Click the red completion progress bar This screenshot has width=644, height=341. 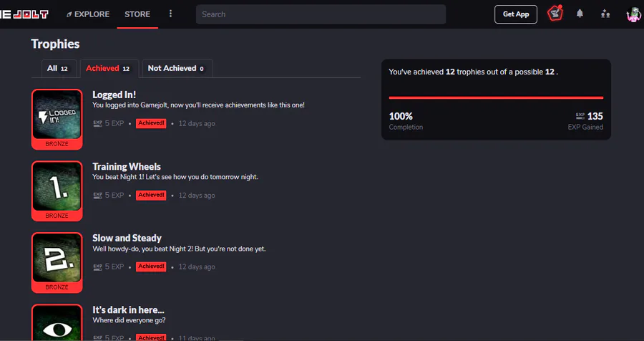point(496,98)
